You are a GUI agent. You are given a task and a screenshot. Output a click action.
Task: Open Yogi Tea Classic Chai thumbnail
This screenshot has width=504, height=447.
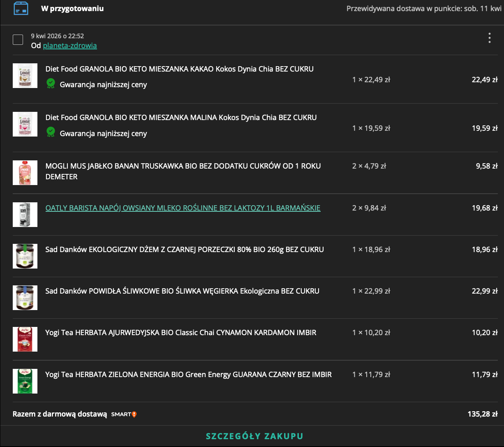(x=25, y=339)
